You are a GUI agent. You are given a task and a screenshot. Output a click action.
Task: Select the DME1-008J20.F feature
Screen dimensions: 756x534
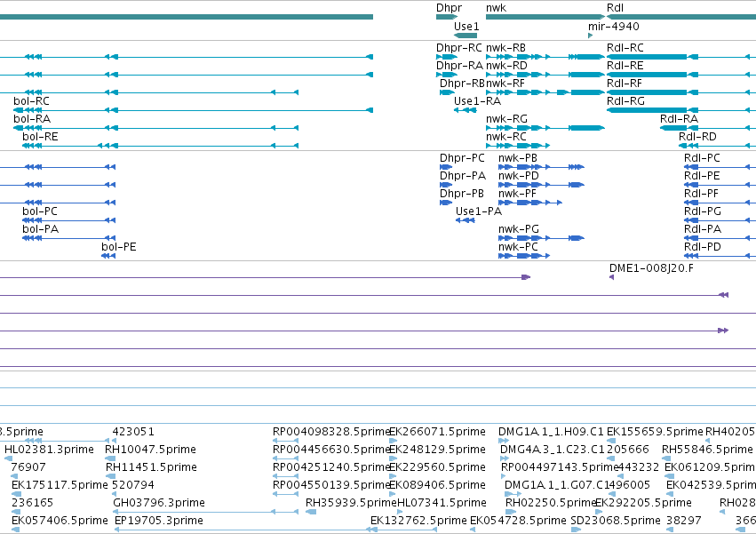click(611, 277)
